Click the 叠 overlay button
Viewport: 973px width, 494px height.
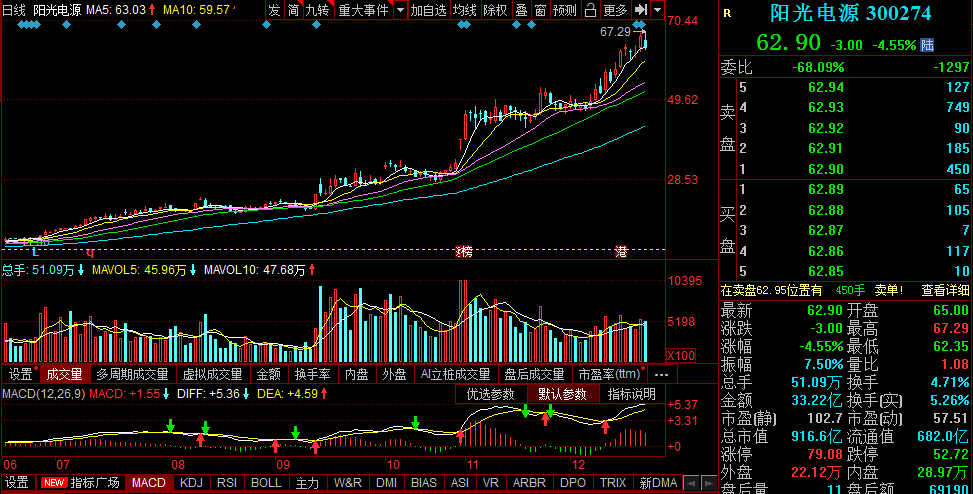(x=522, y=10)
